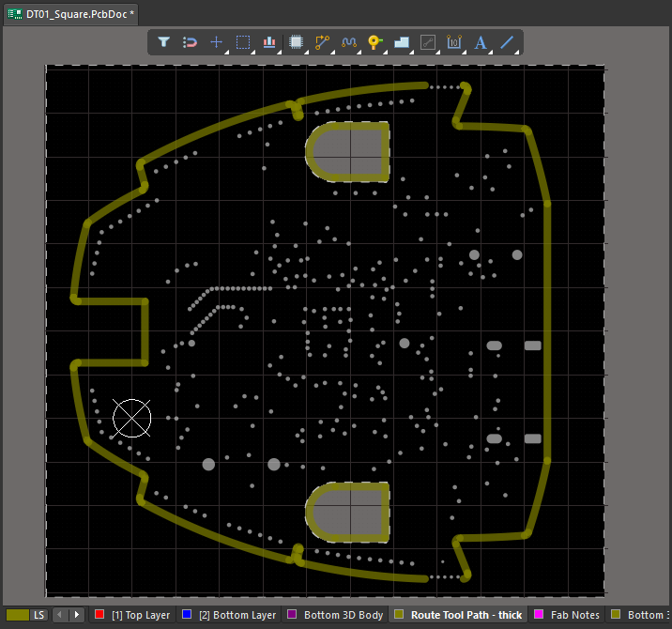Screen dimensions: 672x629
Task: Select the crossed-circle drill symbol
Action: (131, 418)
